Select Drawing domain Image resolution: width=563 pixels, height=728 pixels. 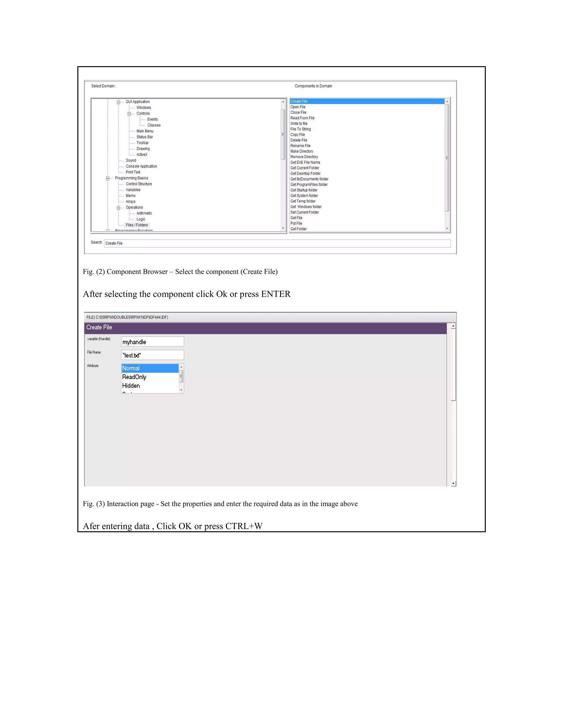click(x=143, y=149)
